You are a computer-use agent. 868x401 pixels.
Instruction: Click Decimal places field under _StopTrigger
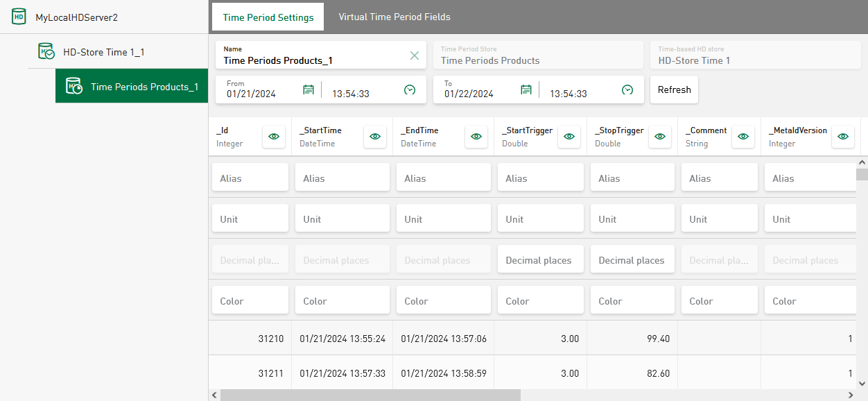[632, 260]
